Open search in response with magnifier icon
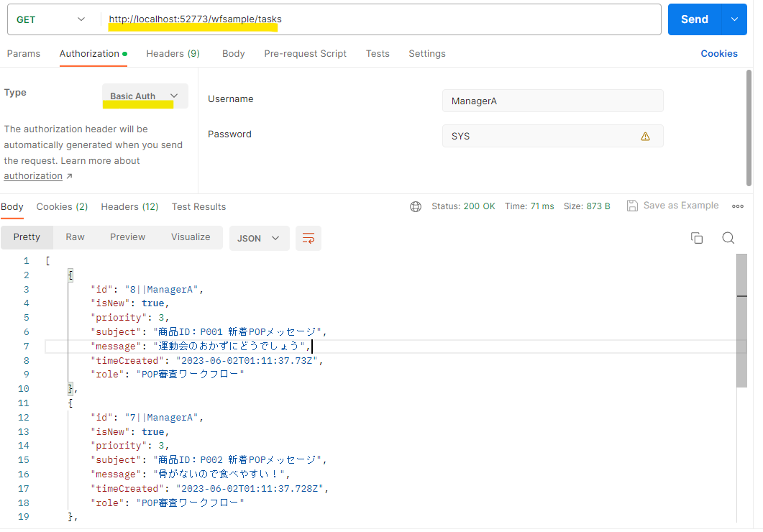This screenshot has width=763, height=532. point(728,238)
